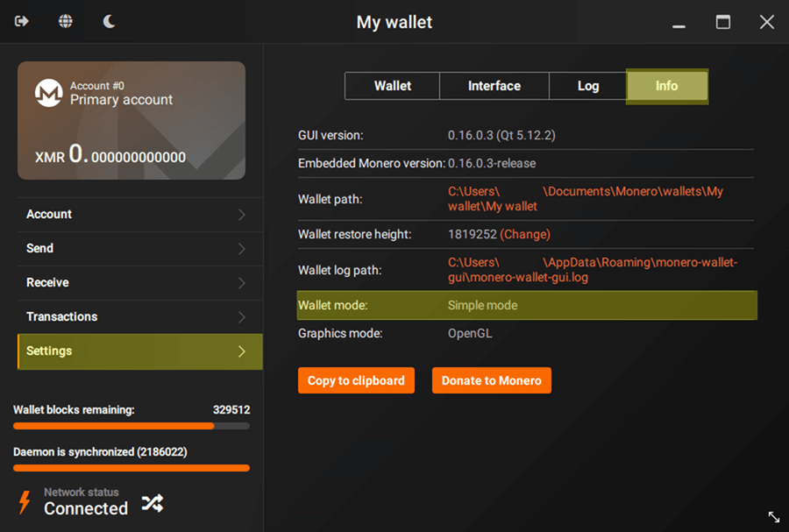Click the resize handle arrow at bottom-right
Screen dimensions: 789x532
click(773, 518)
